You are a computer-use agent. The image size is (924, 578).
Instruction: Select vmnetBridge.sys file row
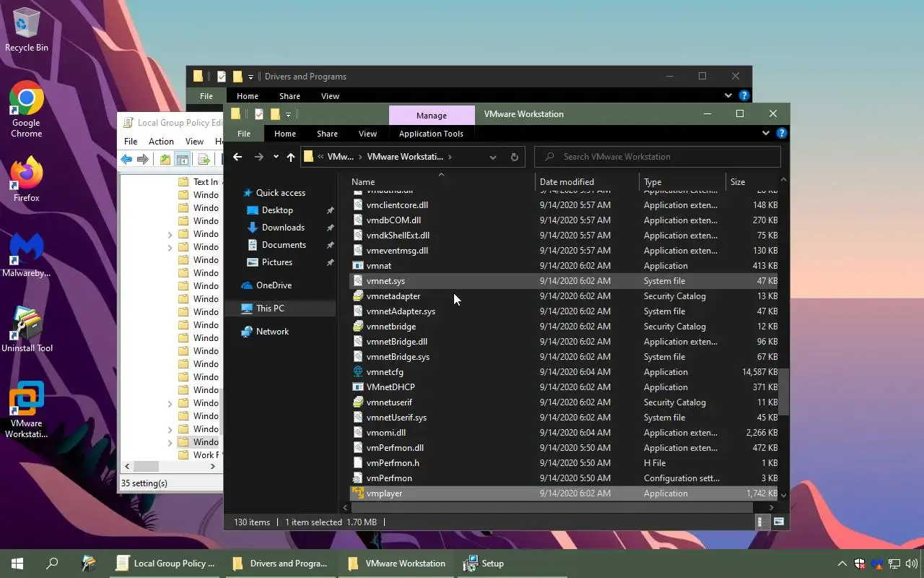564,357
